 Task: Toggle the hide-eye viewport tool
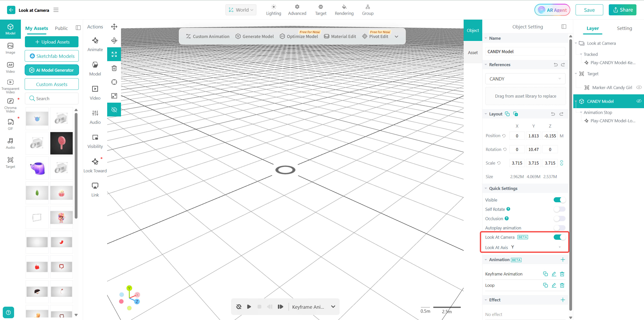click(x=114, y=110)
